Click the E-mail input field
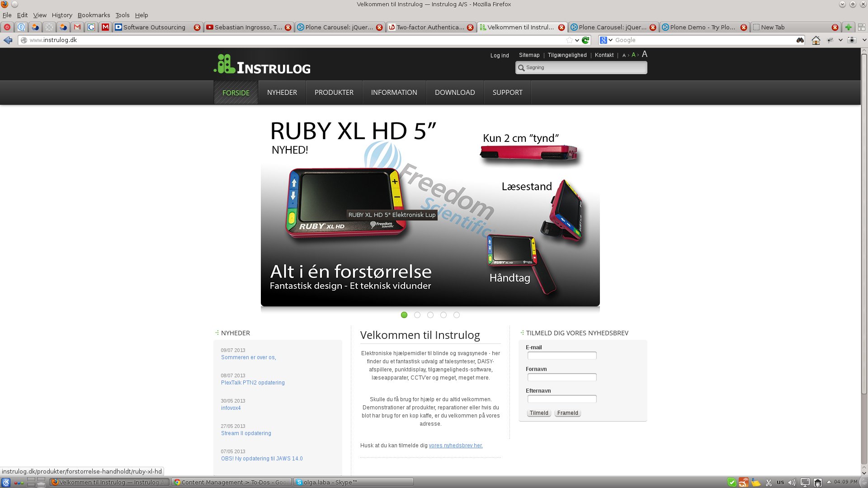The width and height of the screenshot is (868, 488). (562, 356)
